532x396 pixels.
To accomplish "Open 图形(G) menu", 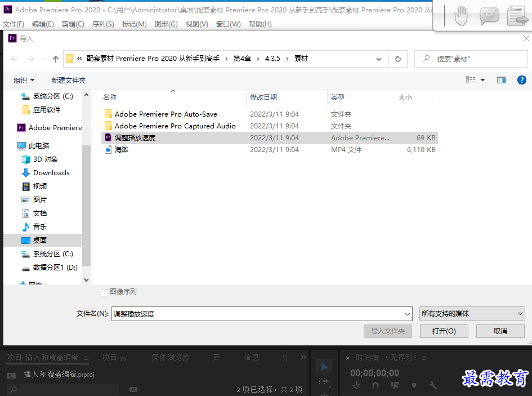I will coord(166,24).
